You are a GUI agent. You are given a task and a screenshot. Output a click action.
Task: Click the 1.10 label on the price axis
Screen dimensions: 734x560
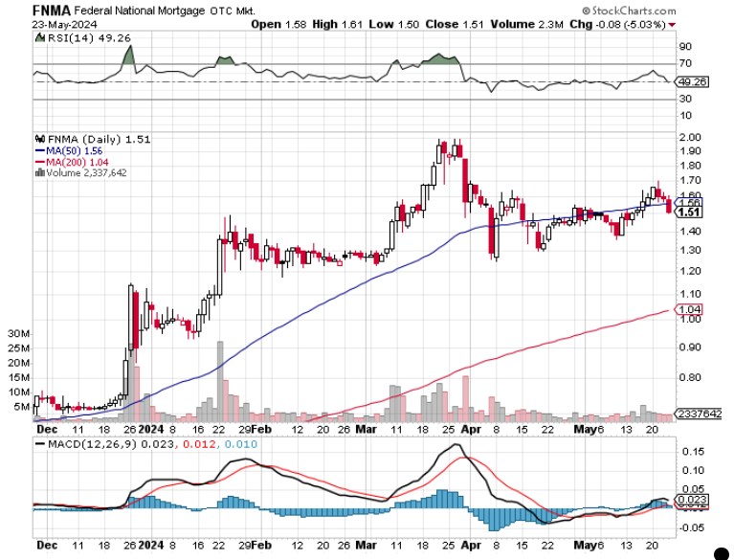coord(690,294)
